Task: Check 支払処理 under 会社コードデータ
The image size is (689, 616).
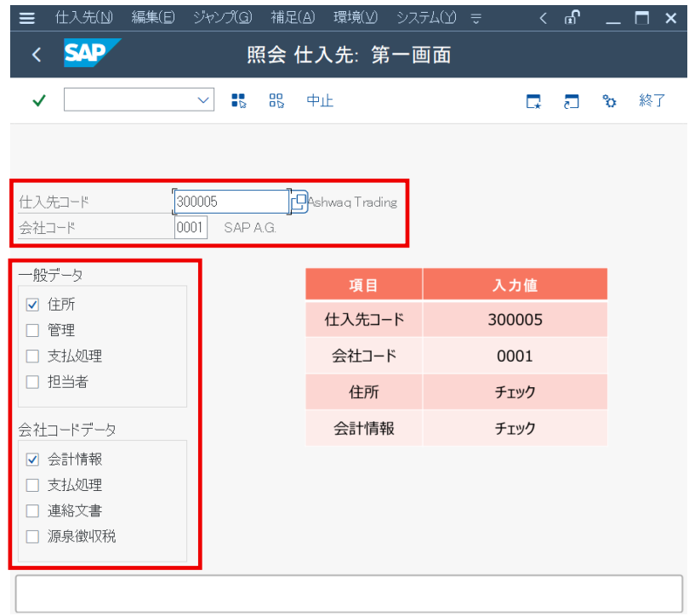Action: [32, 485]
